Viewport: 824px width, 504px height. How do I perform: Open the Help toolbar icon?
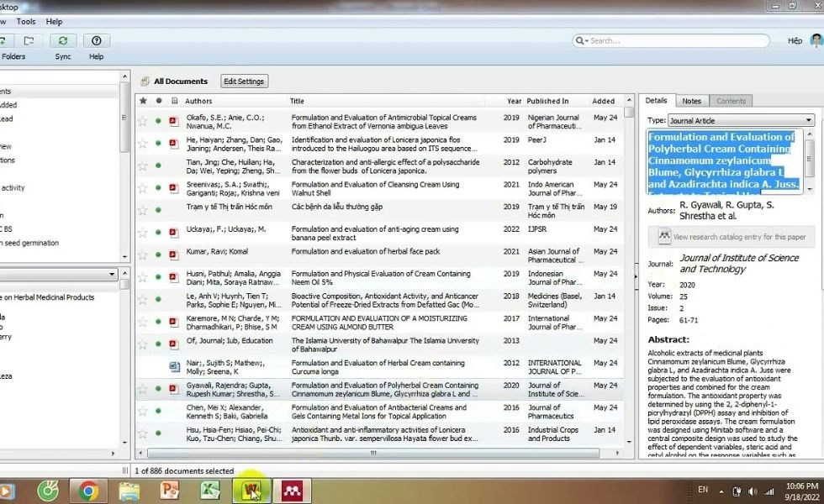point(96,41)
